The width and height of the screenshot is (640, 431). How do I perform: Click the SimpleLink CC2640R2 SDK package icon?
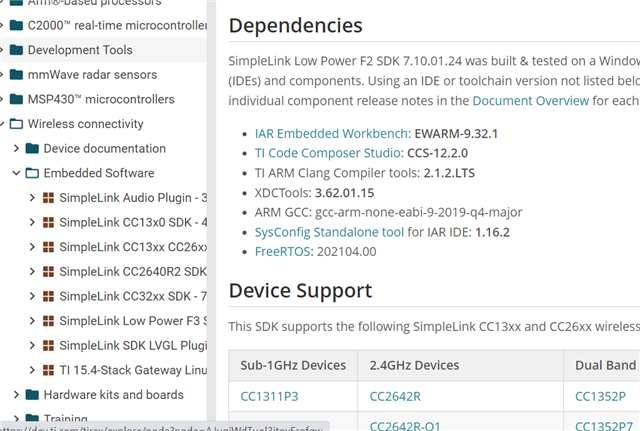pos(47,271)
